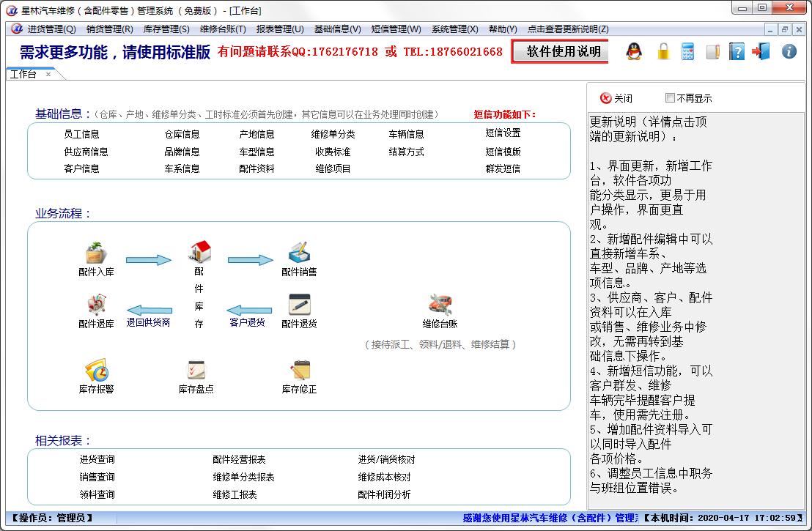
Task: Open 品牌信息 link
Action: (182, 152)
